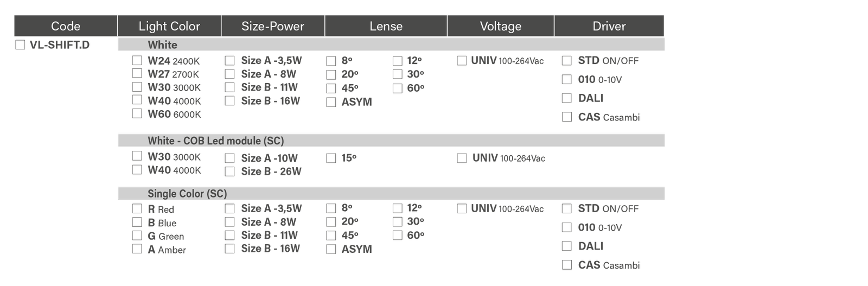Select the Size A -10W checkbox

[229, 158]
